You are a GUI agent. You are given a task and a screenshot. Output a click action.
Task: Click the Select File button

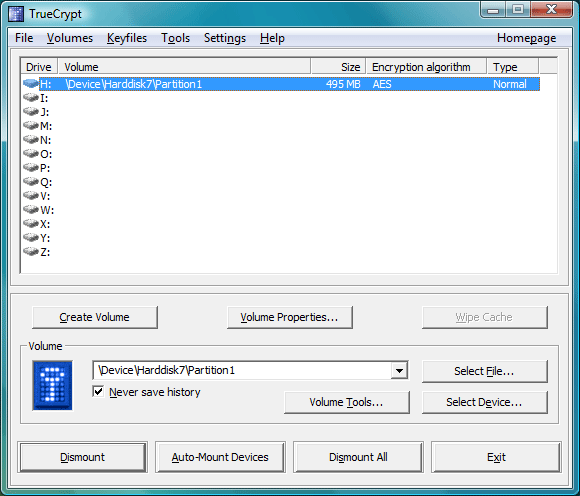point(485,371)
